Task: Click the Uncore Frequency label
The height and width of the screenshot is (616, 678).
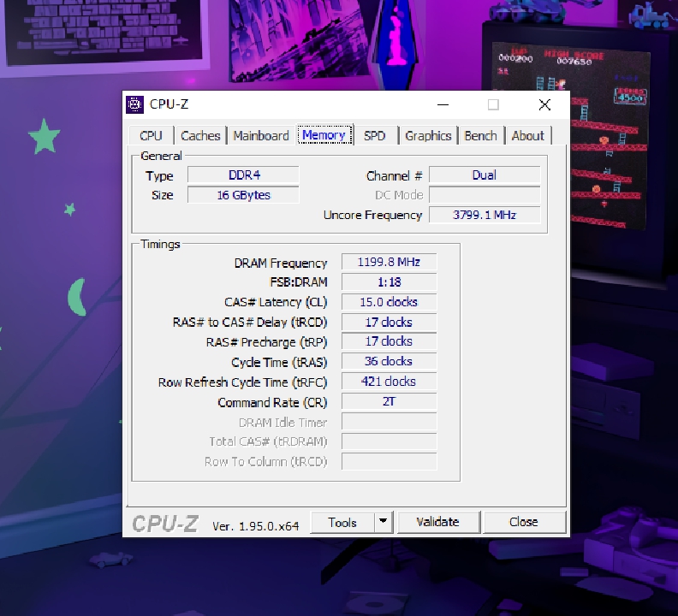Action: pyautogui.click(x=372, y=215)
